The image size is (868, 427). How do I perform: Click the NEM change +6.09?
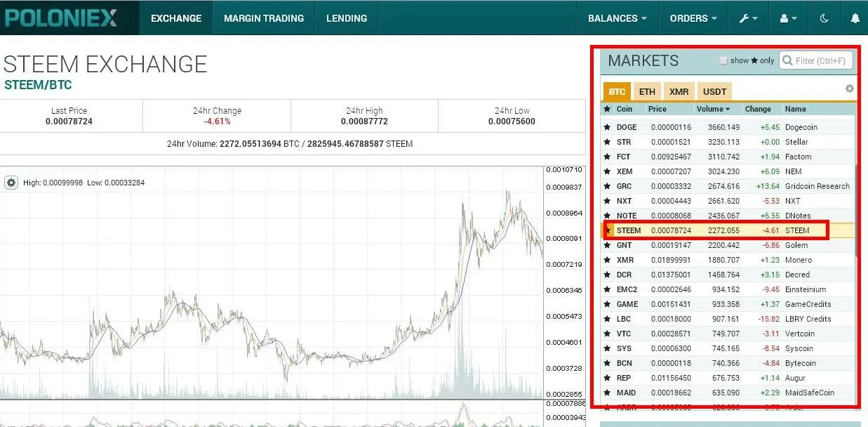770,171
